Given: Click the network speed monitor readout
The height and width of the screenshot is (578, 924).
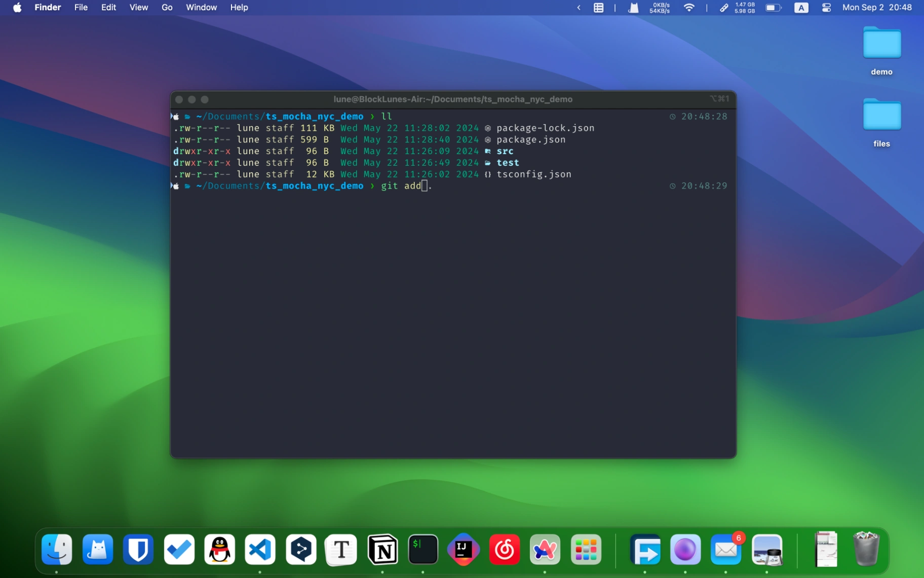Looking at the screenshot, I should [x=660, y=8].
